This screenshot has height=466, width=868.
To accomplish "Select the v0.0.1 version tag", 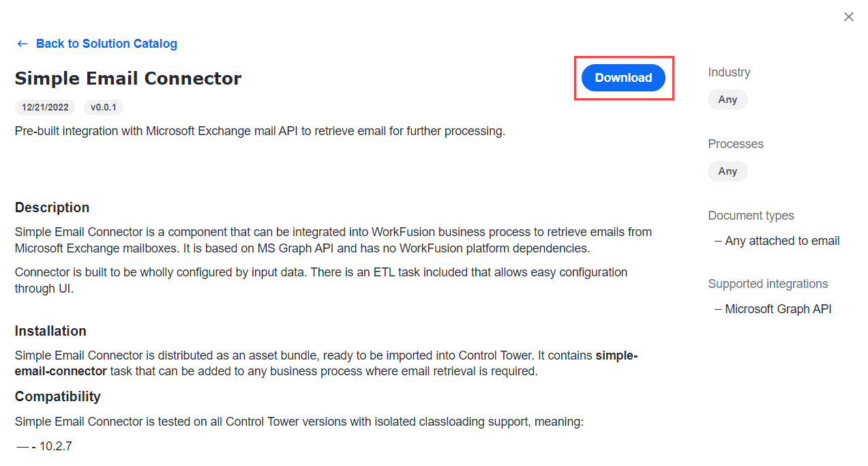I will point(104,108).
